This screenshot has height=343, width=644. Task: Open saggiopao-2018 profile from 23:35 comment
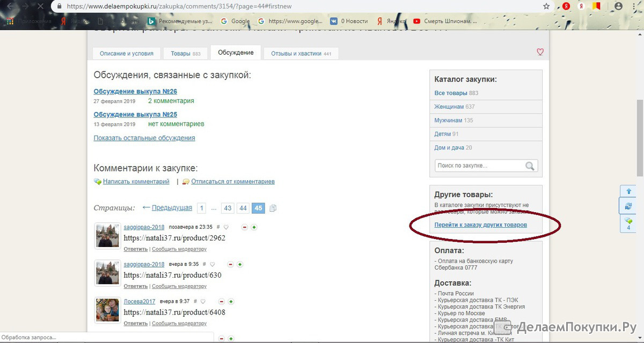click(x=144, y=227)
